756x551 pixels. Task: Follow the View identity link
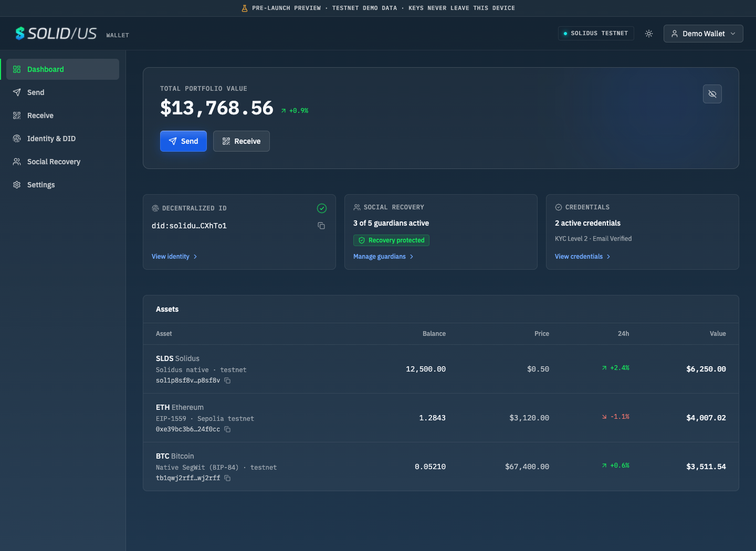tap(174, 257)
